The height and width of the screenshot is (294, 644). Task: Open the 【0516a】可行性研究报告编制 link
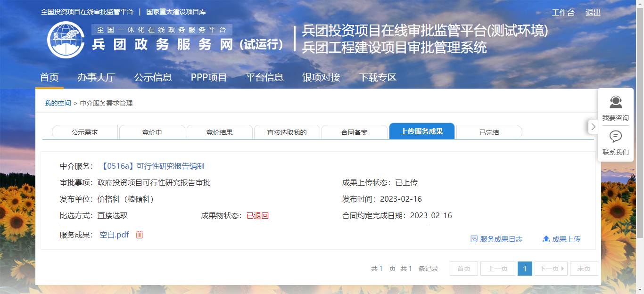click(153, 166)
